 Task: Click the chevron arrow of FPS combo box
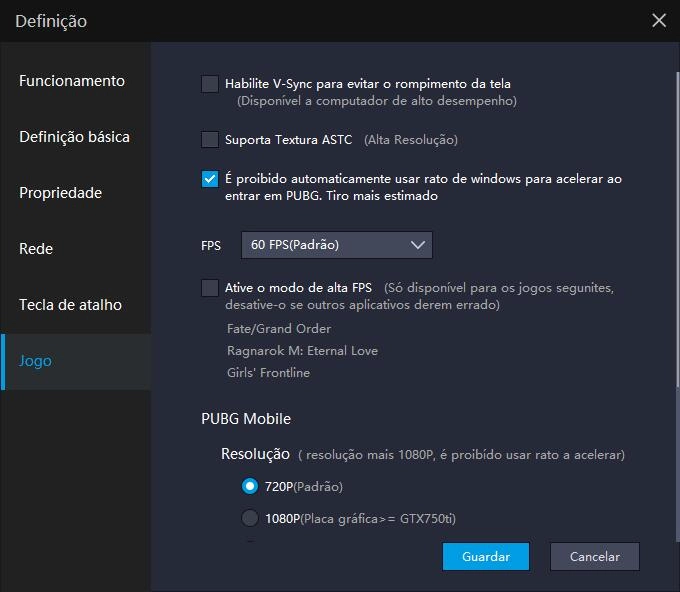417,245
